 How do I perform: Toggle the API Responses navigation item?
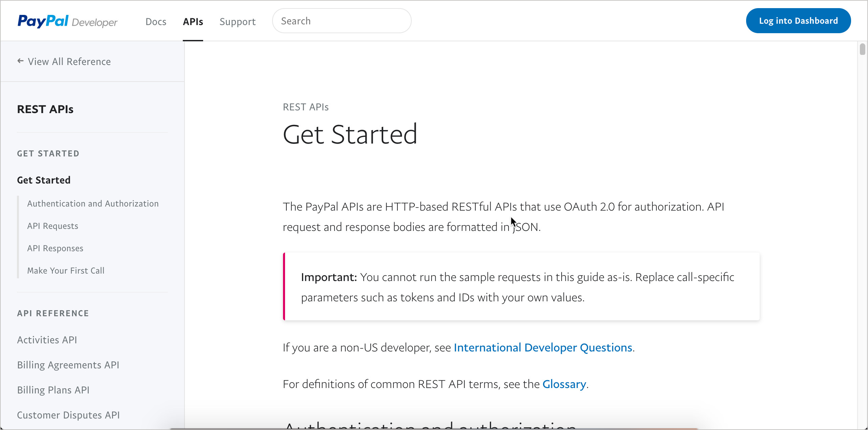coord(56,248)
